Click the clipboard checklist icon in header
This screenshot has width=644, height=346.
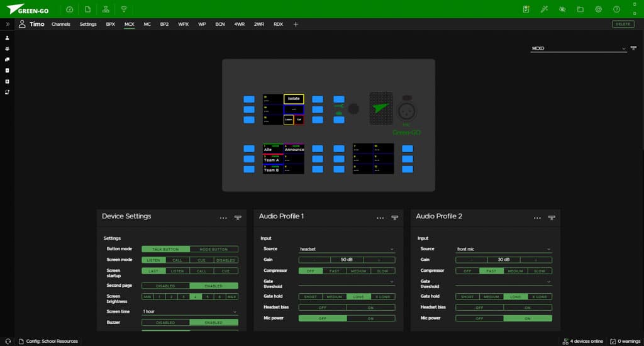tap(526, 9)
